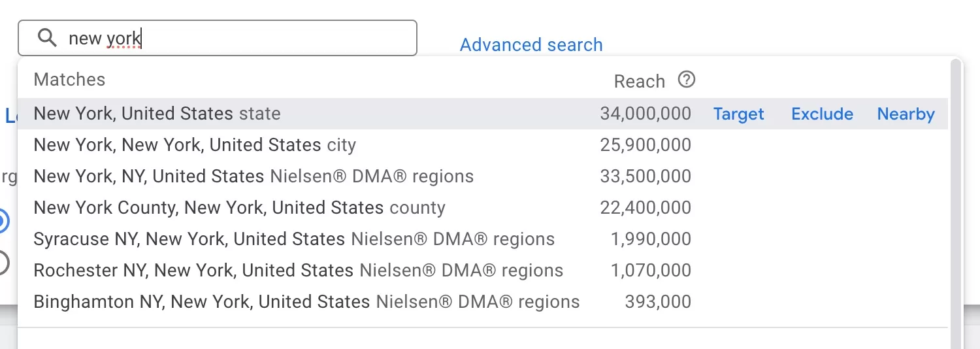Open the Reach help question mark icon
This screenshot has width=980, height=349.
tap(687, 80)
